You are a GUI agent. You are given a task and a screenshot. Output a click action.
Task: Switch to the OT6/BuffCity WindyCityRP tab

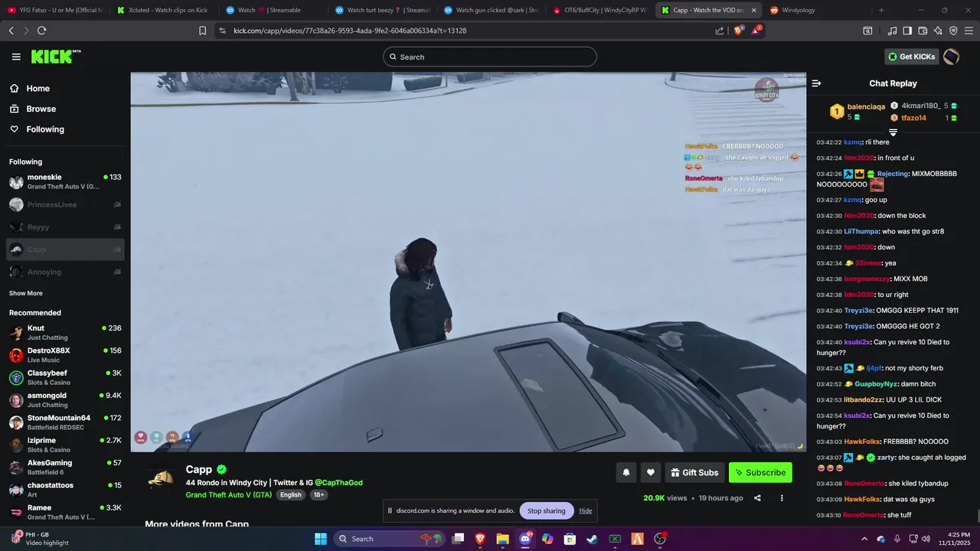pyautogui.click(x=599, y=10)
